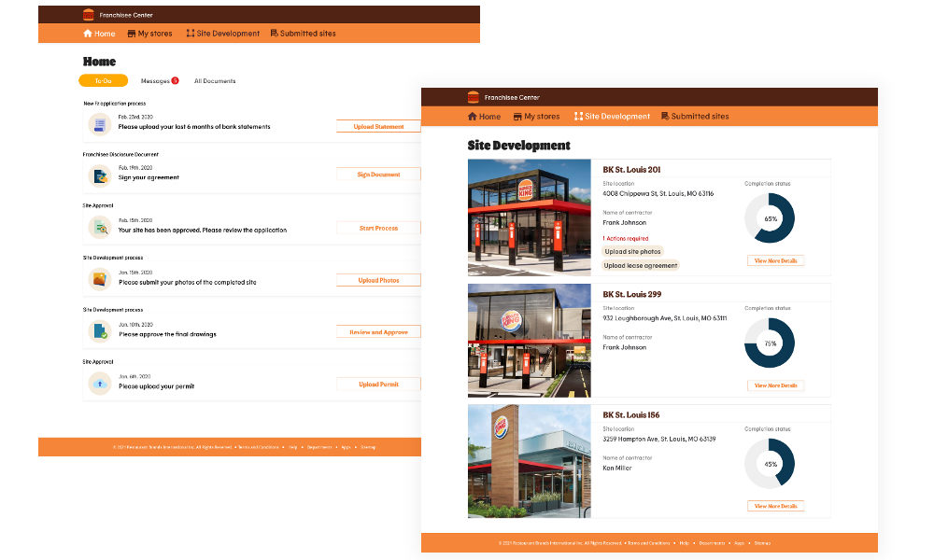The width and height of the screenshot is (934, 560).
Task: Click the sign agreement icon in Home list
Action: point(100,176)
